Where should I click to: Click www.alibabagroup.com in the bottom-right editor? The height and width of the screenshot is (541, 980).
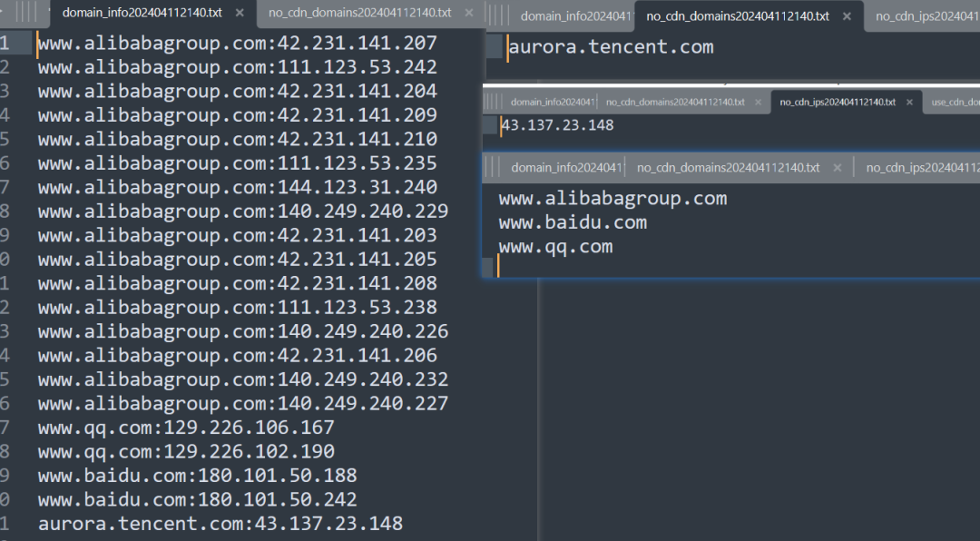tap(612, 199)
